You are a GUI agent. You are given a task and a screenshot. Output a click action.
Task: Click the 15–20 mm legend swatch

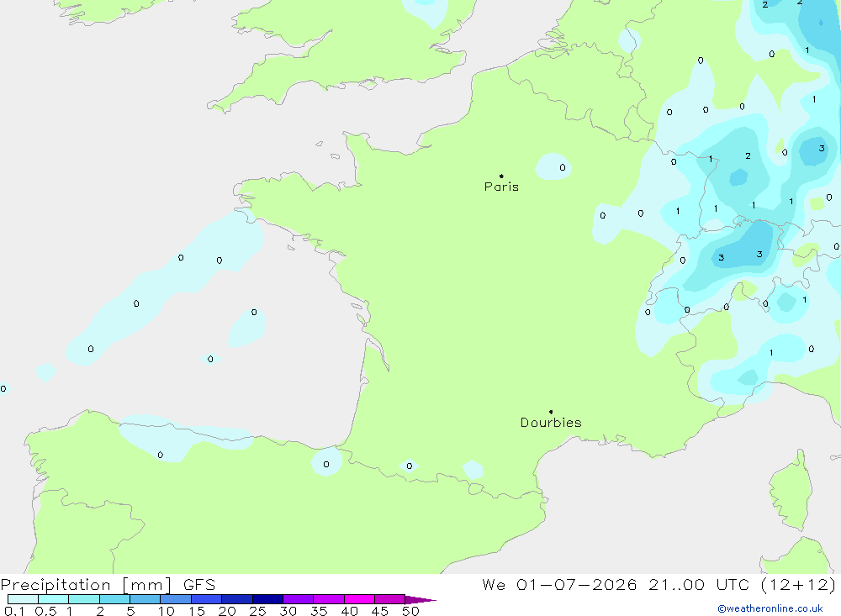click(207, 599)
